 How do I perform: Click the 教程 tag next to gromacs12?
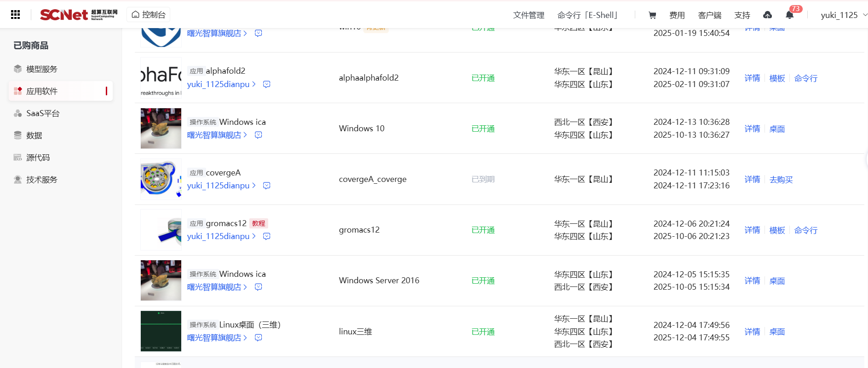coord(259,223)
